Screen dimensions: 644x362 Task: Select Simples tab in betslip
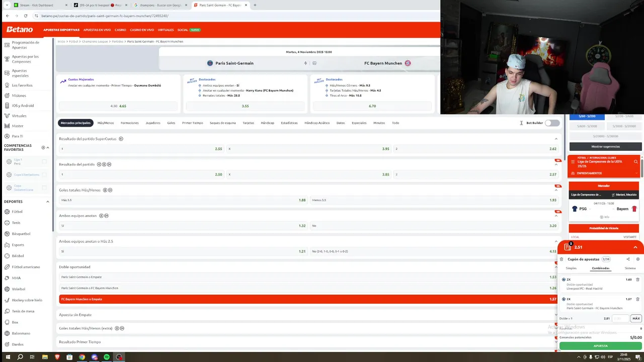tap(571, 268)
